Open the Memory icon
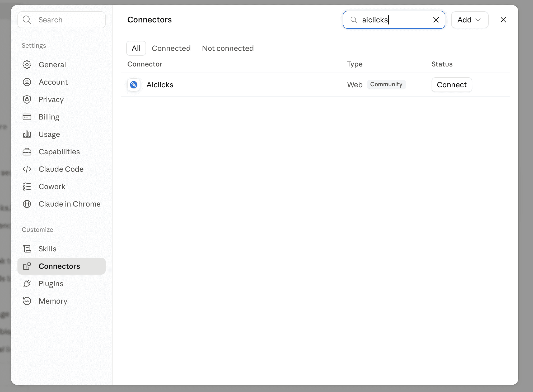533x392 pixels. pos(27,301)
